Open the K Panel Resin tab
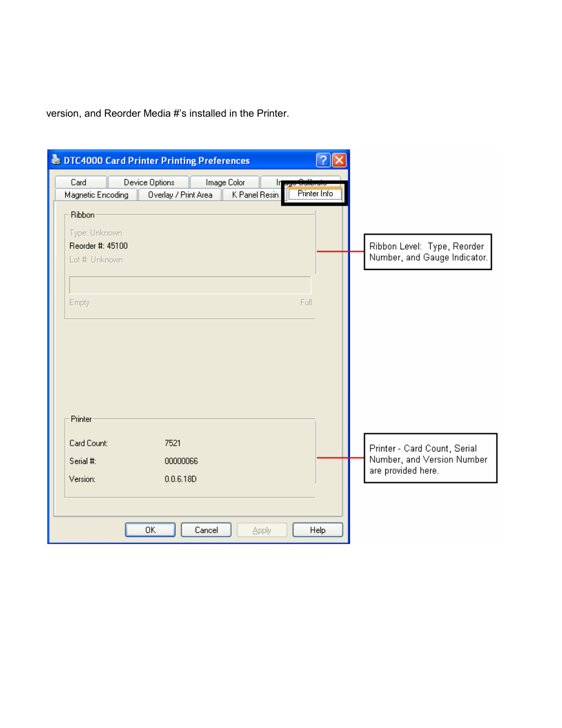The height and width of the screenshot is (728, 562). [254, 195]
